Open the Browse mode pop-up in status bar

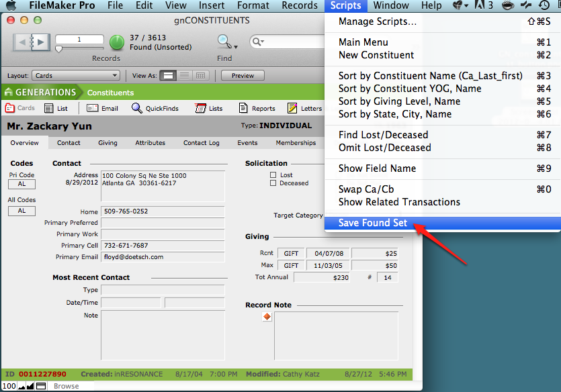coord(66,386)
